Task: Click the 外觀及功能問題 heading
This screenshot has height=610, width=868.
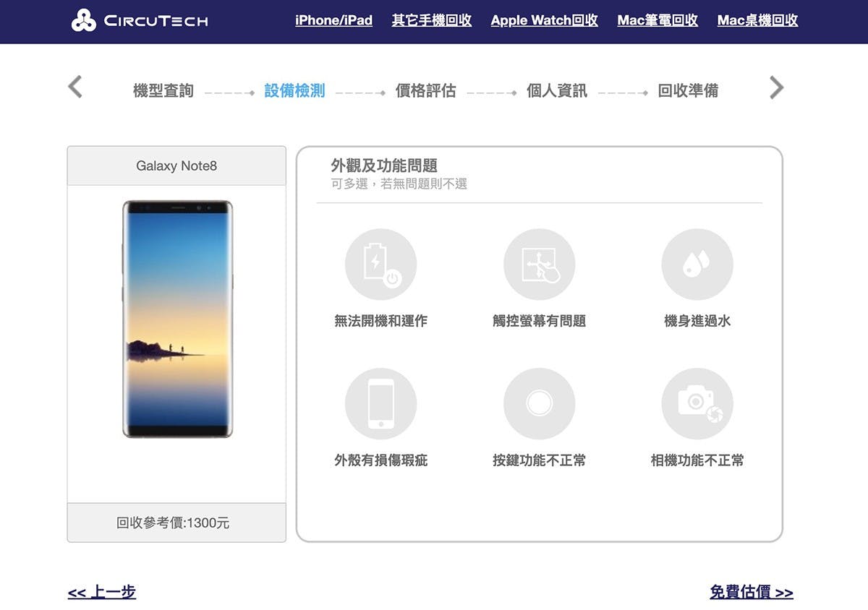Action: click(x=384, y=166)
